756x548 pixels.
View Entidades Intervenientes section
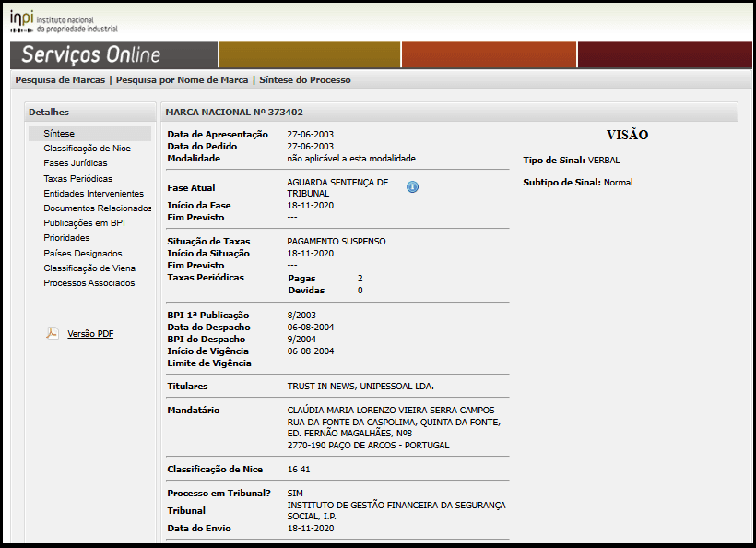tap(93, 194)
